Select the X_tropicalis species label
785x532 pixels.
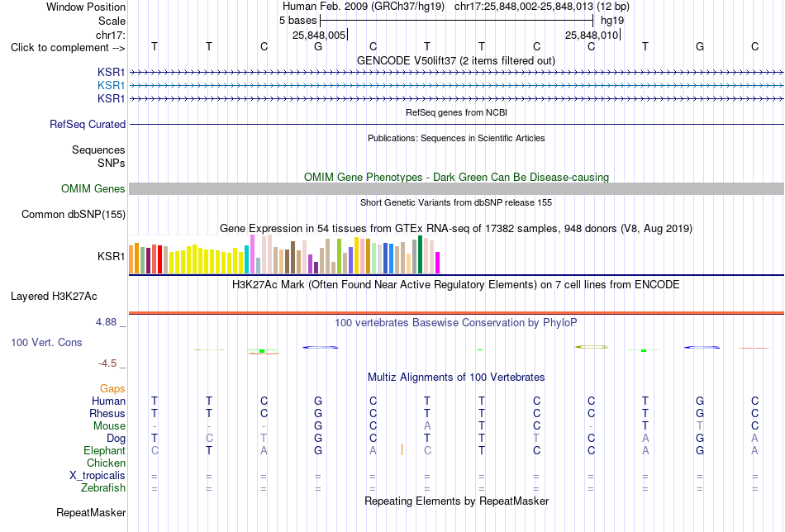pos(98,476)
